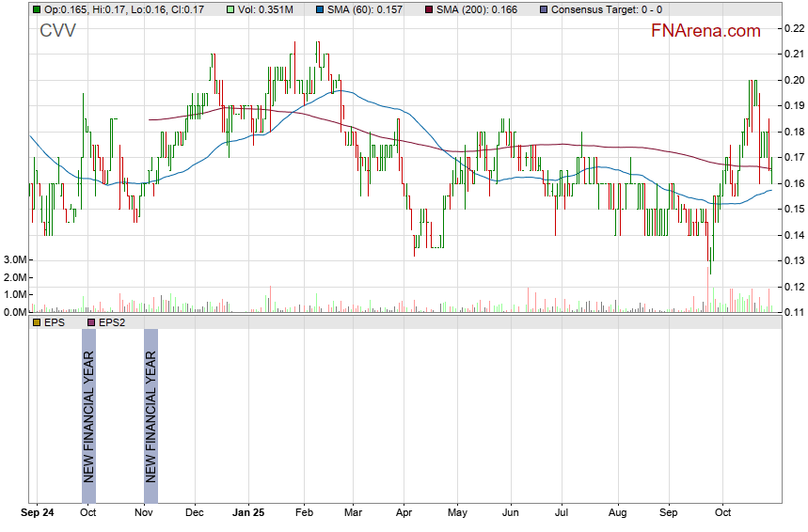The width and height of the screenshot is (808, 532).
Task: Toggle the Consensus Target legend marker
Action: (x=545, y=9)
